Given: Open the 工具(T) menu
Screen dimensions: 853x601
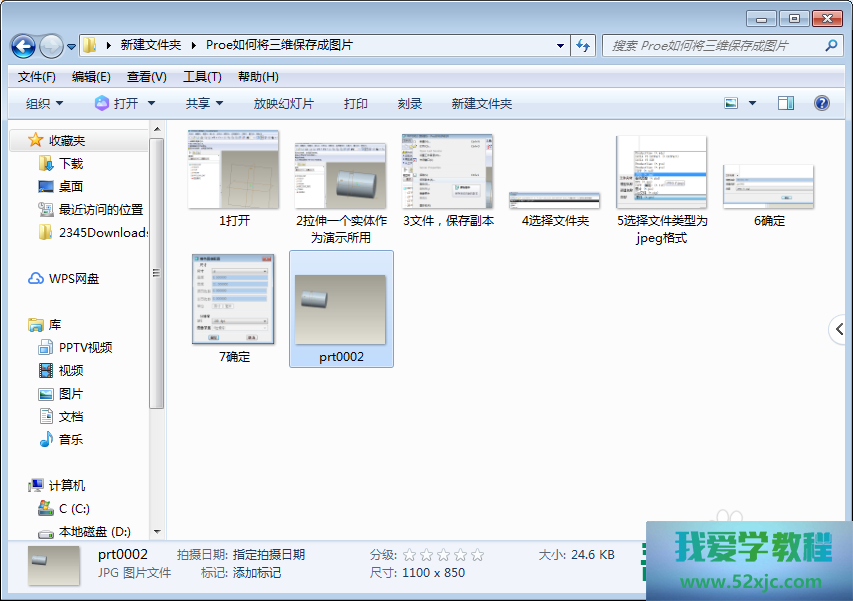Looking at the screenshot, I should coord(201,76).
